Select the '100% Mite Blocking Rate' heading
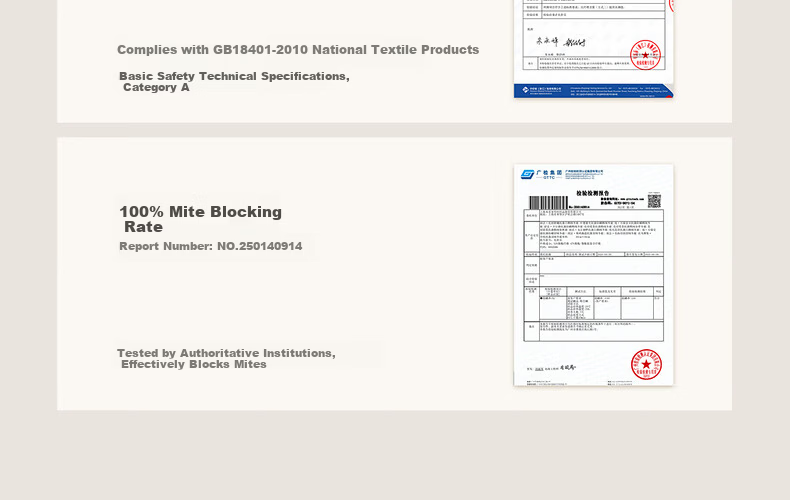 point(201,219)
